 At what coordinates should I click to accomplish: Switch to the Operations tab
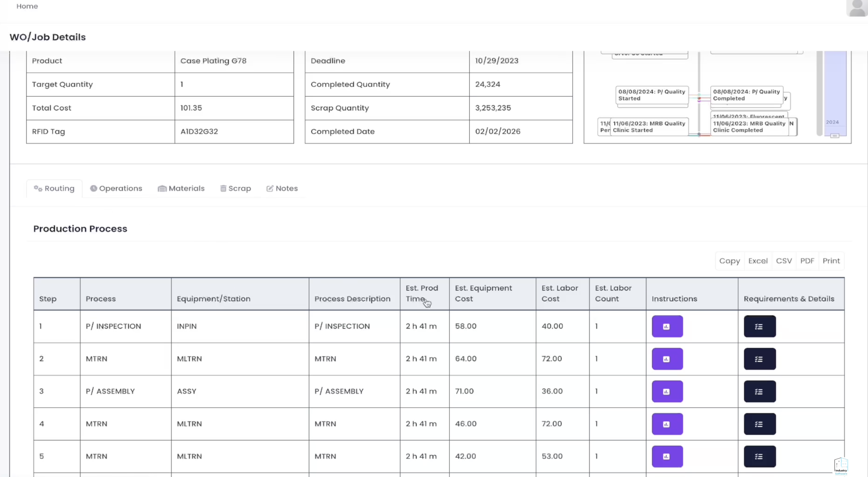pyautogui.click(x=116, y=188)
